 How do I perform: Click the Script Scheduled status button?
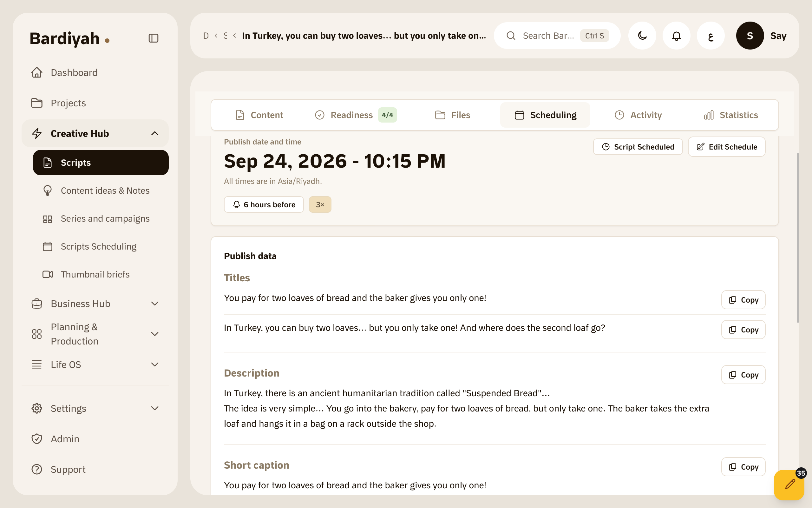(638, 147)
